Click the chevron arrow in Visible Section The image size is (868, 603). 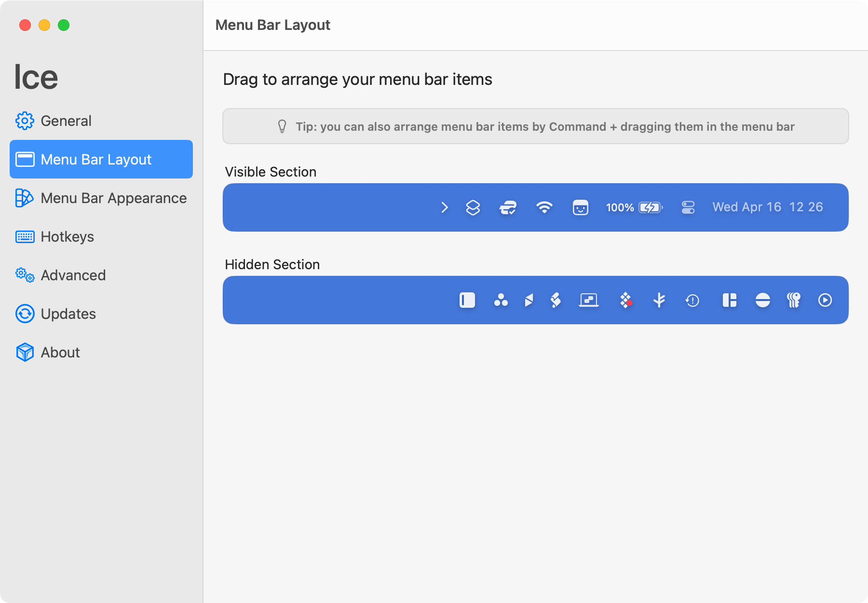coord(445,207)
